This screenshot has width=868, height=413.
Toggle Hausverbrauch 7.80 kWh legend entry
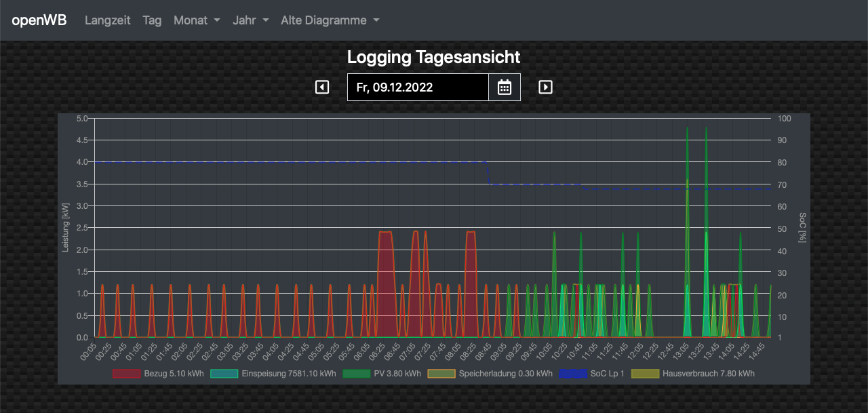point(707,373)
